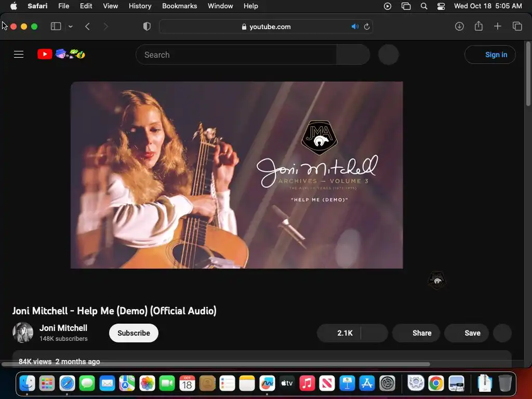
Task: Open Freeform from the Dock
Action: point(267,383)
